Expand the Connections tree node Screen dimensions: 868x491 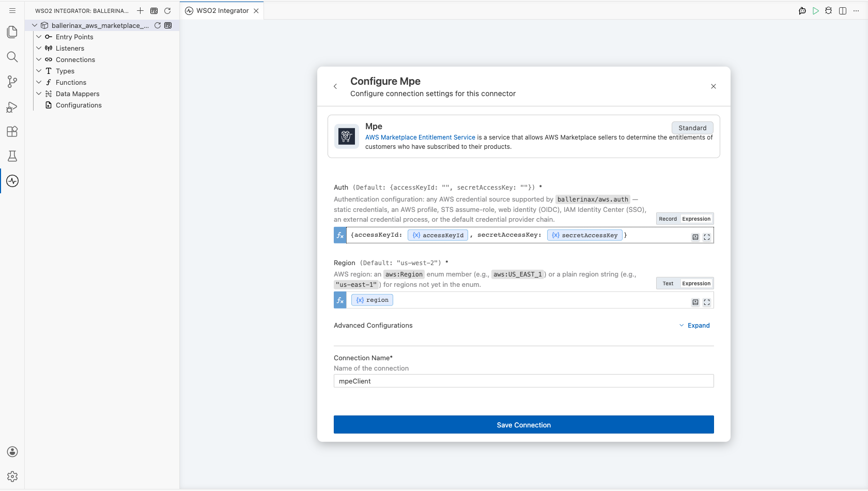39,59
